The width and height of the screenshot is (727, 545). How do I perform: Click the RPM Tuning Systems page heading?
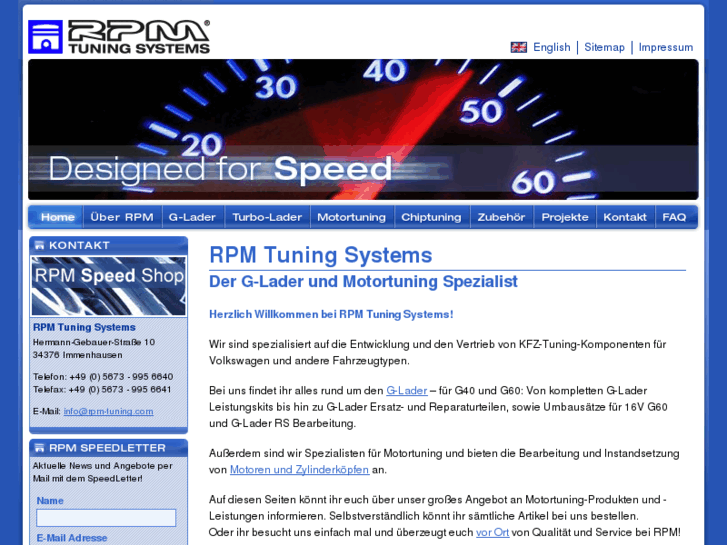pyautogui.click(x=321, y=255)
